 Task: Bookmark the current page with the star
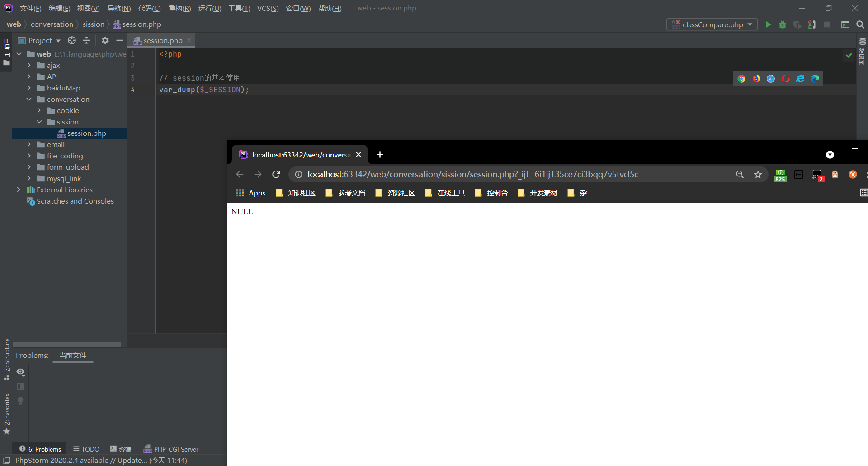758,174
